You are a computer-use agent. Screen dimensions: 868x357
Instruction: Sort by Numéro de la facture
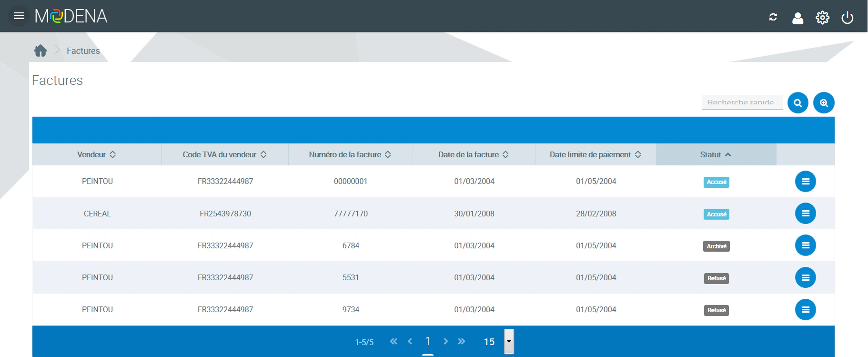click(x=350, y=154)
